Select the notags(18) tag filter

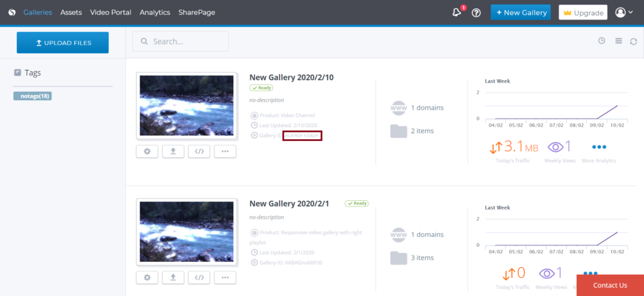coord(32,96)
